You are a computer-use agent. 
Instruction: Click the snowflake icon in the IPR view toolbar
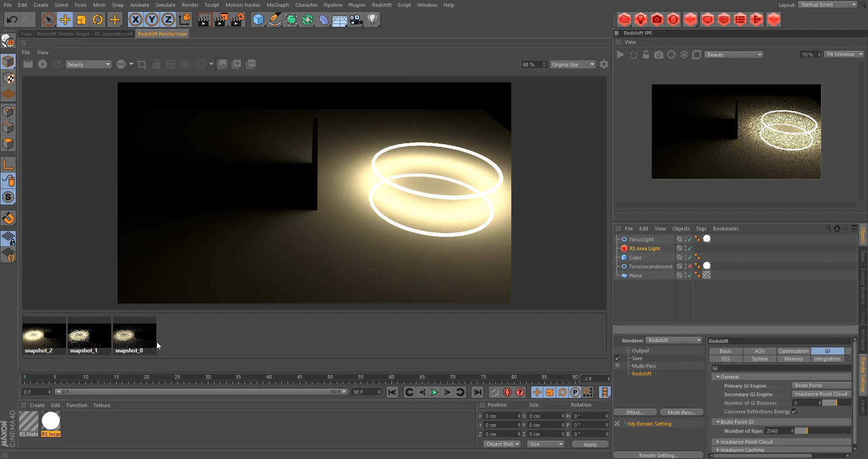(684, 55)
